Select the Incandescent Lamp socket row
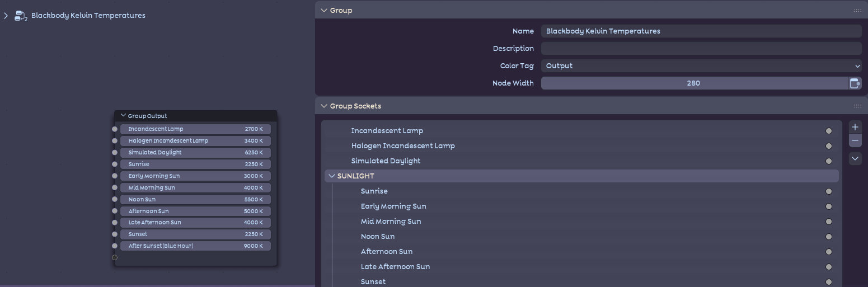The image size is (868, 287). click(581, 131)
